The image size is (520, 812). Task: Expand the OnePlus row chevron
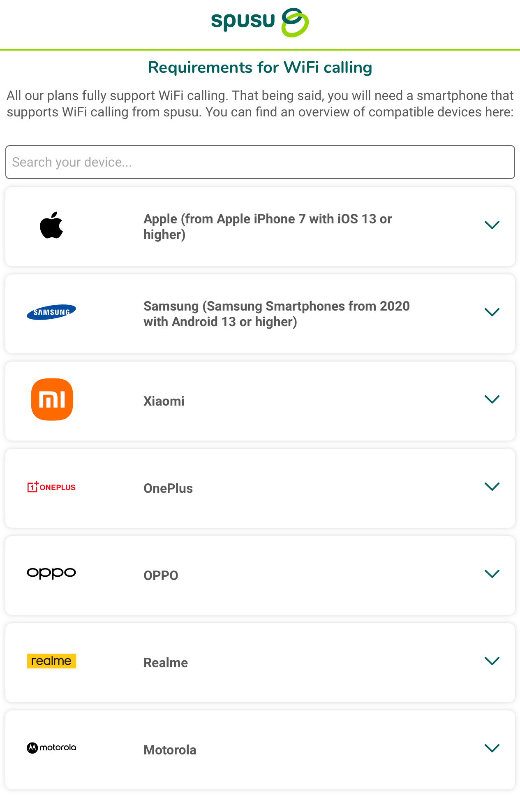click(x=492, y=487)
